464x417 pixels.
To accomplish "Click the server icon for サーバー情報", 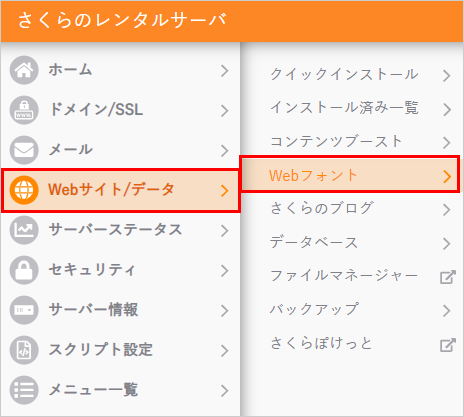I will coord(24,310).
